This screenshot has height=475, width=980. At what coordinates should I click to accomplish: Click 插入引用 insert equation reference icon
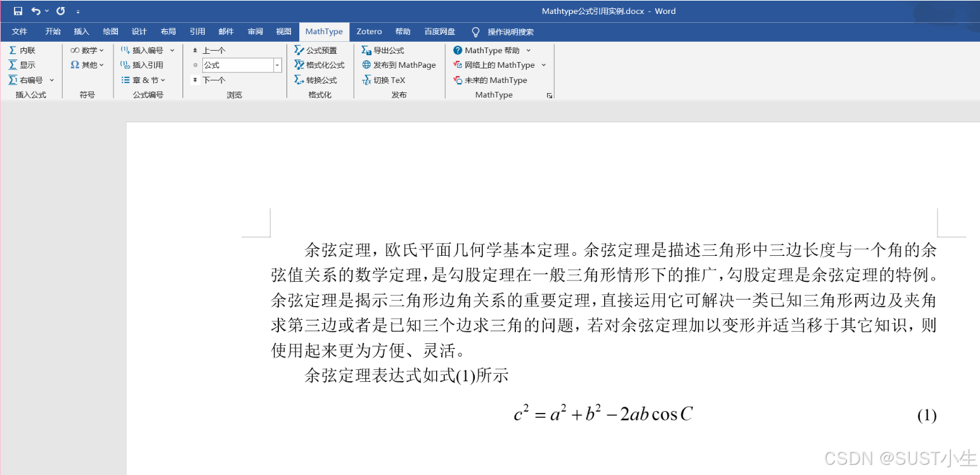click(146, 64)
